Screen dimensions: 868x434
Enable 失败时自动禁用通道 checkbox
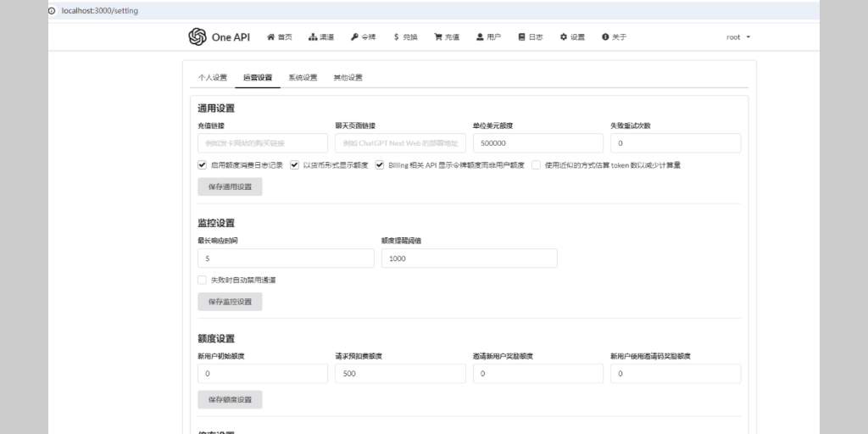click(x=202, y=280)
